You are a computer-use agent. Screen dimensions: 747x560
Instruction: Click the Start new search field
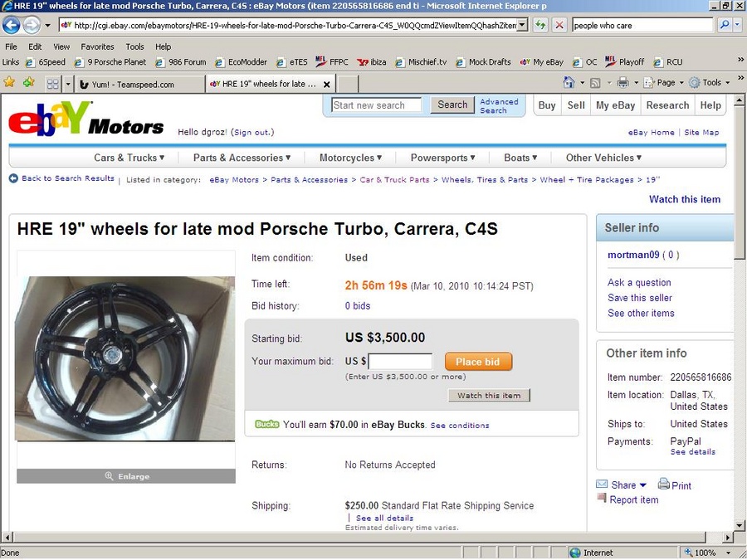click(x=376, y=105)
